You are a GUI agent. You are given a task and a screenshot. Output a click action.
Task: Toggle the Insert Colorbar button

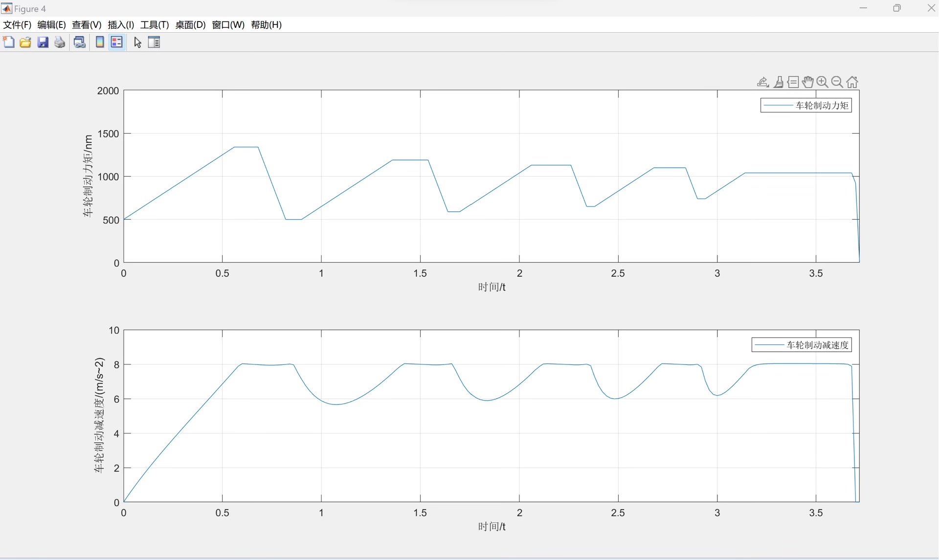point(100,42)
